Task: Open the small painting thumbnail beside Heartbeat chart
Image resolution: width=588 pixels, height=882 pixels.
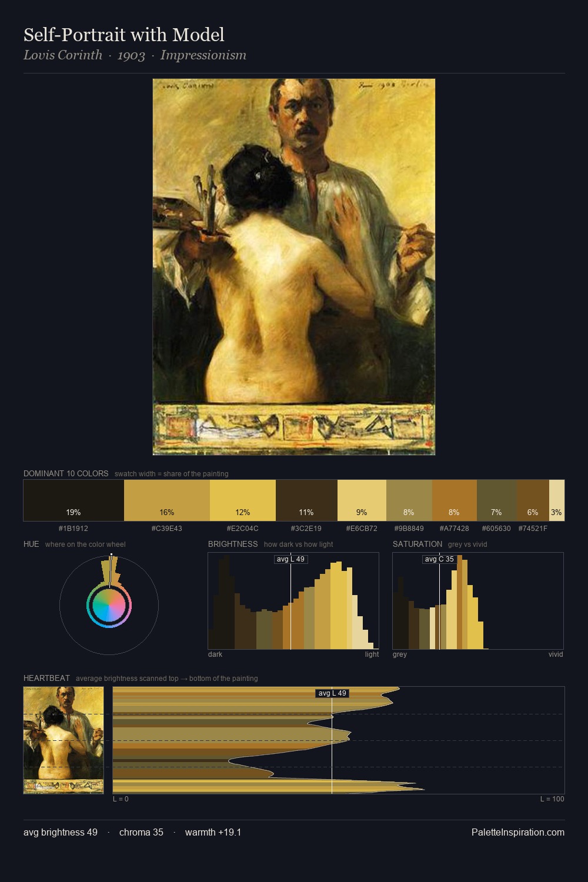Action: 64,740
